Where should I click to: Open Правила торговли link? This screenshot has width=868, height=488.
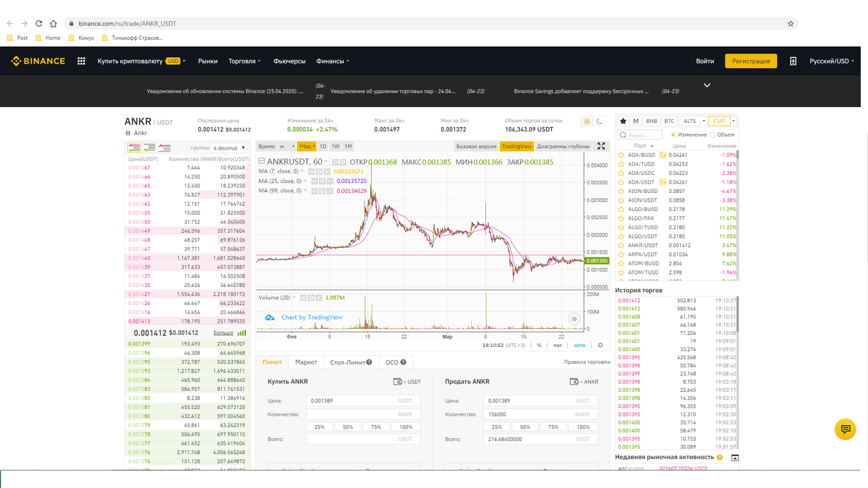pos(587,362)
